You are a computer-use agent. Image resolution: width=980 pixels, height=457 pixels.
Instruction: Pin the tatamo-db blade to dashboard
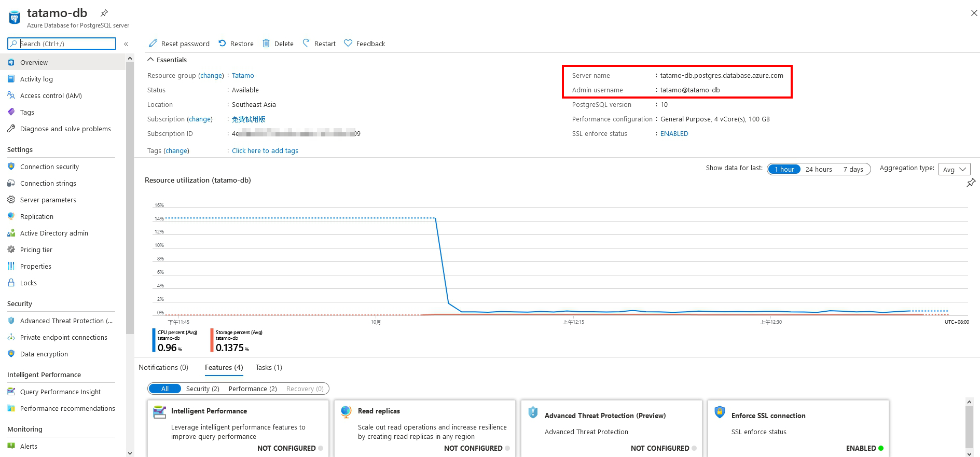[x=104, y=13]
